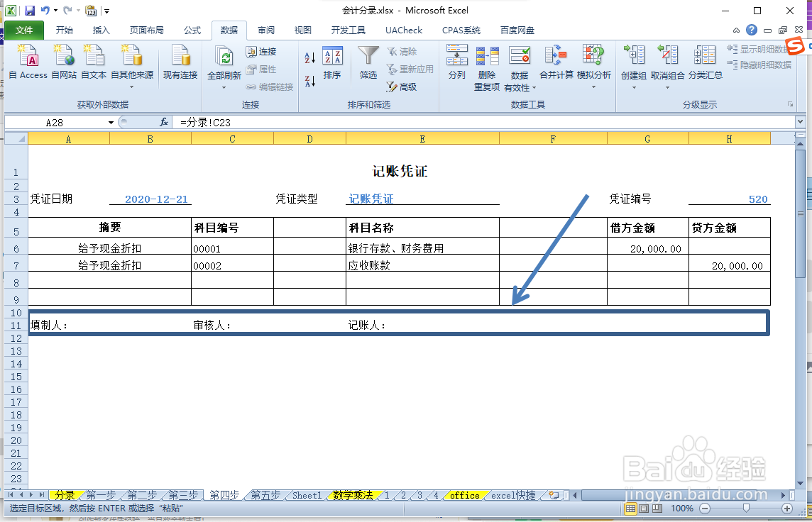Switch to Review tab (审阅)

tap(266, 30)
